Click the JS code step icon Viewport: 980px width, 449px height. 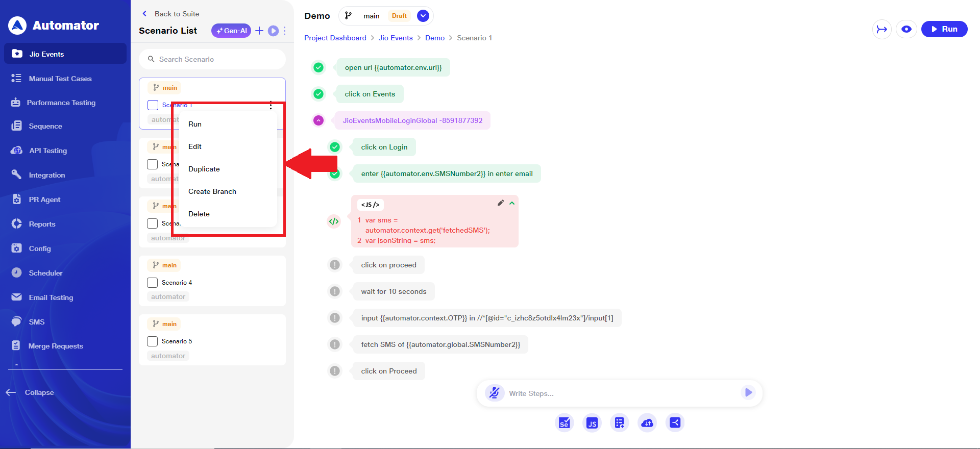click(592, 422)
